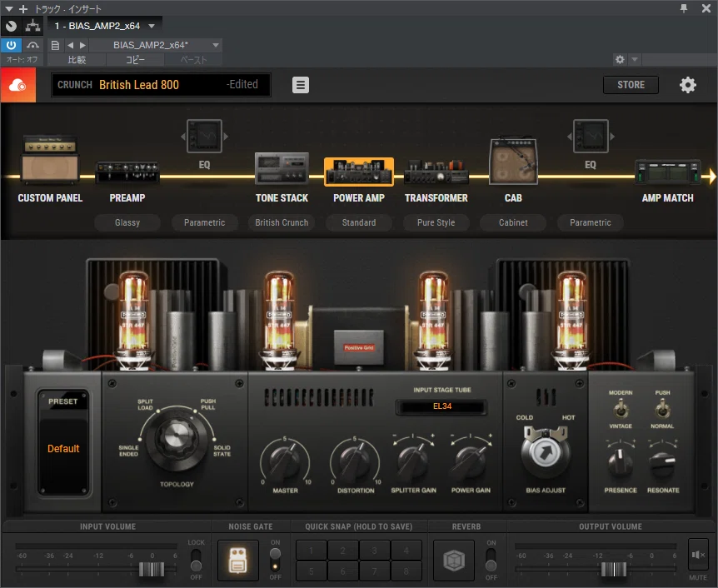Image resolution: width=718 pixels, height=588 pixels.
Task: Click the host gear options icon
Action: pyautogui.click(x=620, y=59)
